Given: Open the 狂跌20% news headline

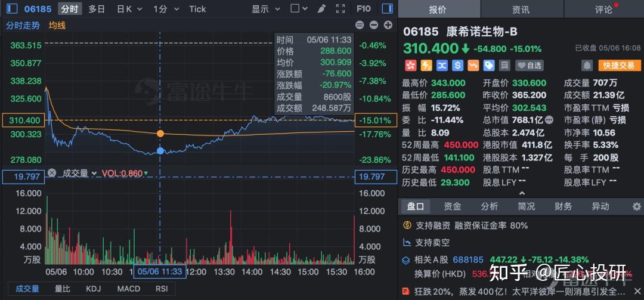Looking at the screenshot, I should click(519, 292).
